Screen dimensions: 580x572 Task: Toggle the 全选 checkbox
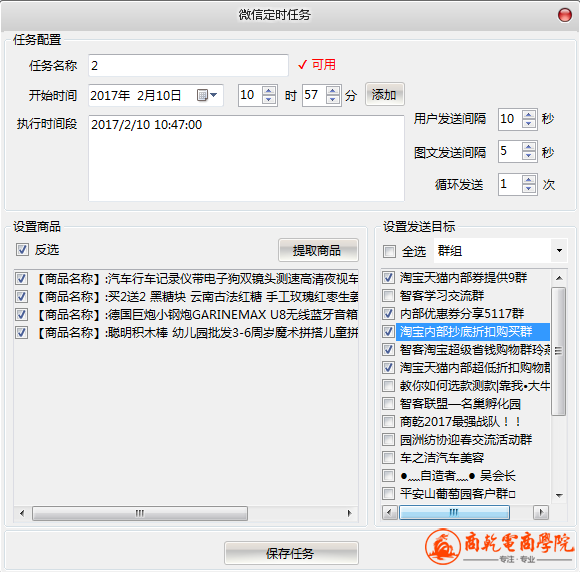coord(389,251)
